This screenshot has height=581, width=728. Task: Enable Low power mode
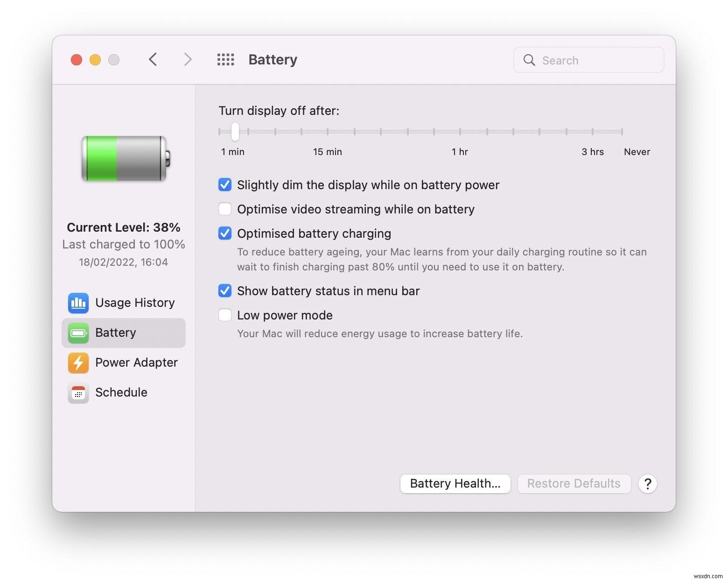224,315
